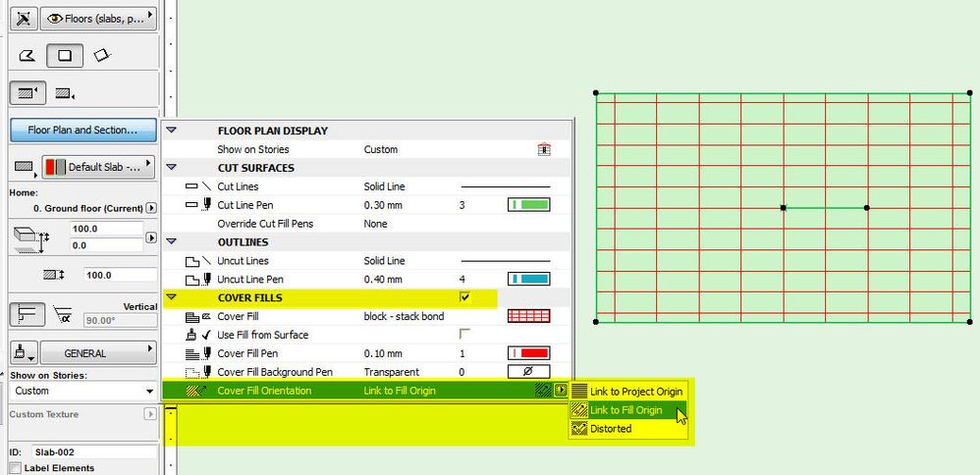Enable the COVER FILLS checkbox
Screen dimensions: 980x475
tap(463, 297)
